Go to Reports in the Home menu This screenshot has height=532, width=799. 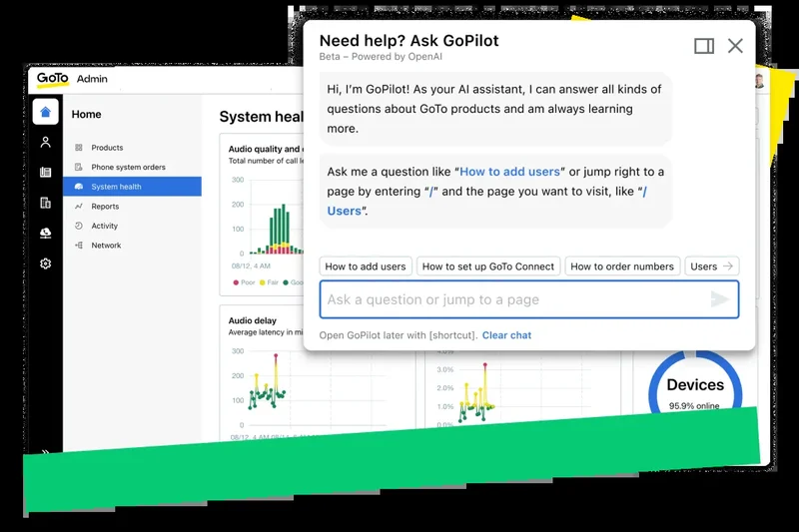[x=105, y=207]
